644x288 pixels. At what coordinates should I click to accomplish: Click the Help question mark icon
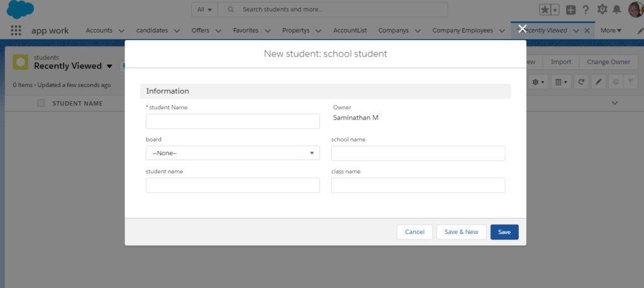(586, 9)
